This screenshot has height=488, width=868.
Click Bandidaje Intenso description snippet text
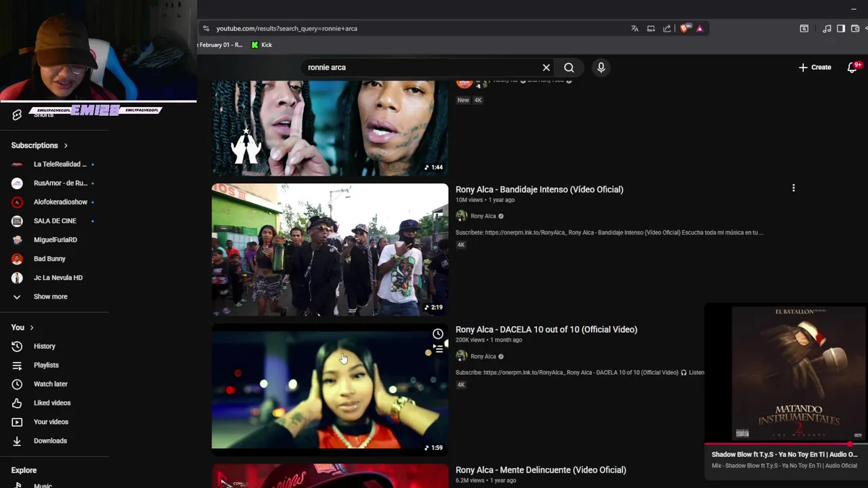610,232
